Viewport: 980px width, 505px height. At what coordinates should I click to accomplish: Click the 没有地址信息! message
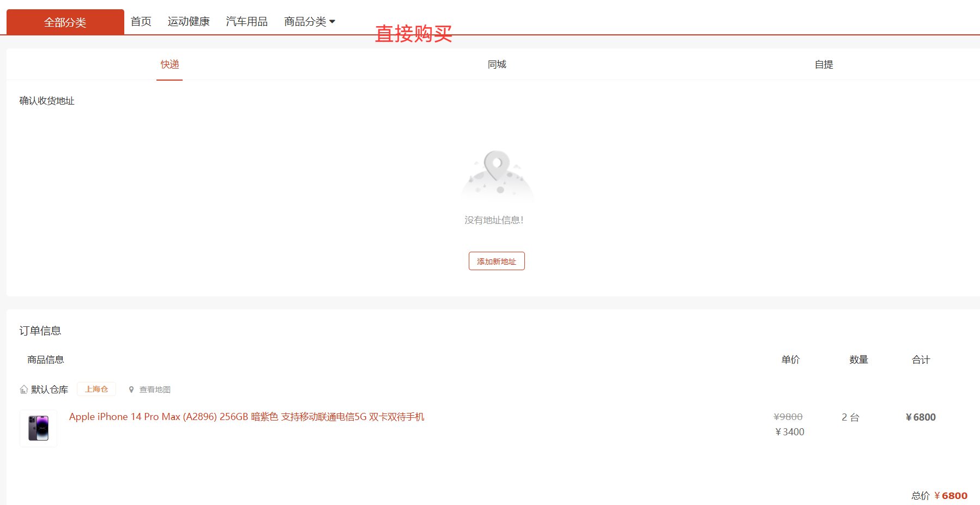494,220
